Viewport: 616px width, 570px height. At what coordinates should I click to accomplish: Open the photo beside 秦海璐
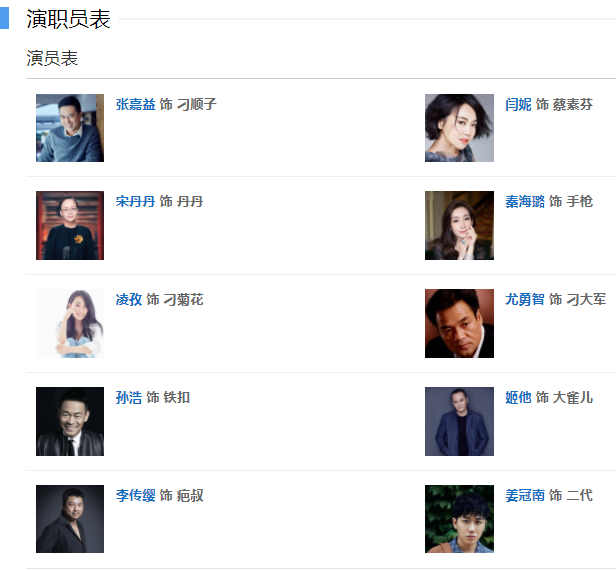[x=459, y=226]
